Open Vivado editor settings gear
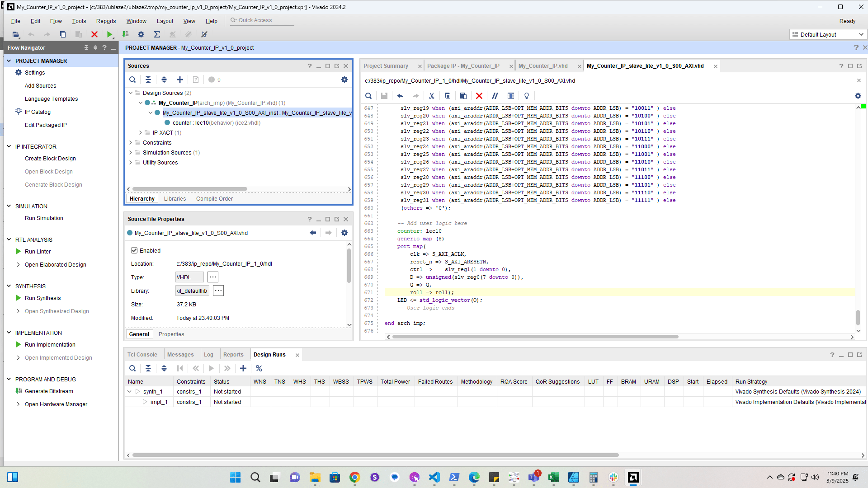The width and height of the screenshot is (868, 488). (858, 96)
